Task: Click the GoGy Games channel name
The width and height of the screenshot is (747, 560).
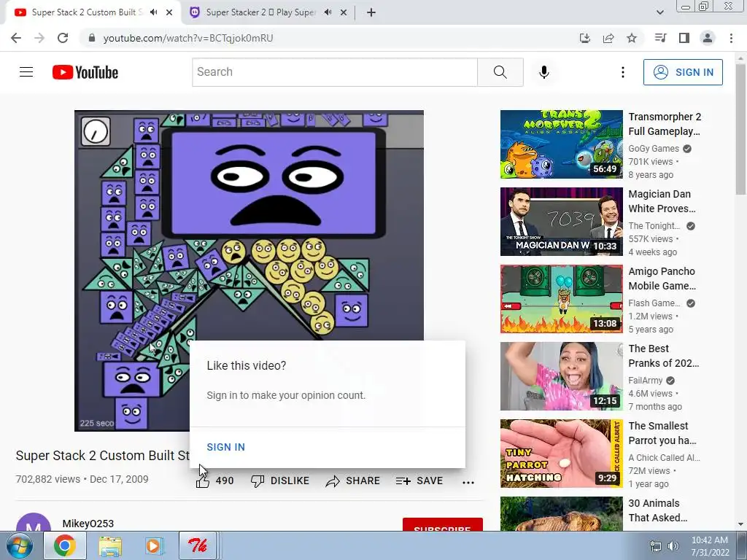Action: tap(653, 149)
